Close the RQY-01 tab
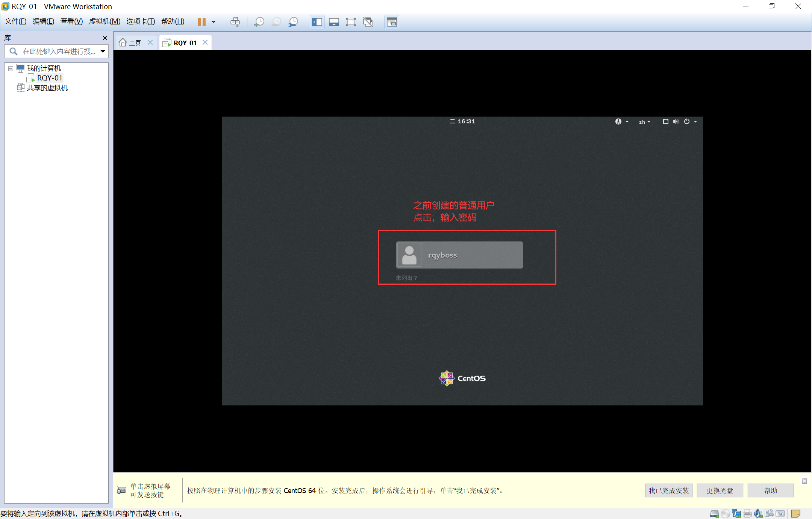 pos(205,42)
